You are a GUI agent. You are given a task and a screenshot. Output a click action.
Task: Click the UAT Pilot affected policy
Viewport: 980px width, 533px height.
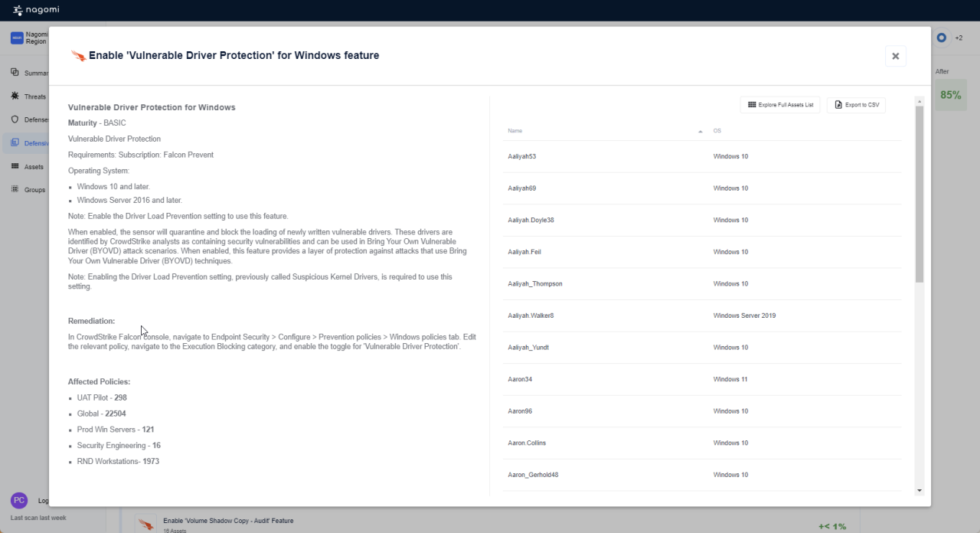102,397
